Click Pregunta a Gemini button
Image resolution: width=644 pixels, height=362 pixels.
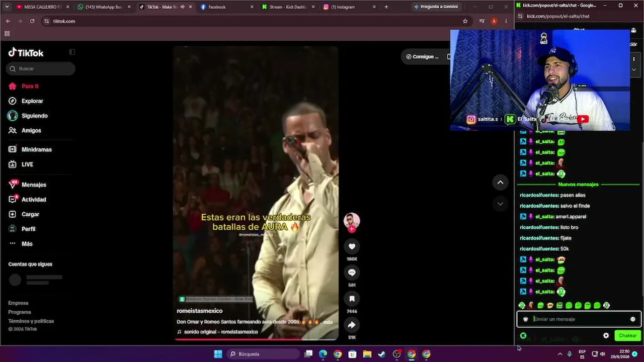(x=436, y=7)
